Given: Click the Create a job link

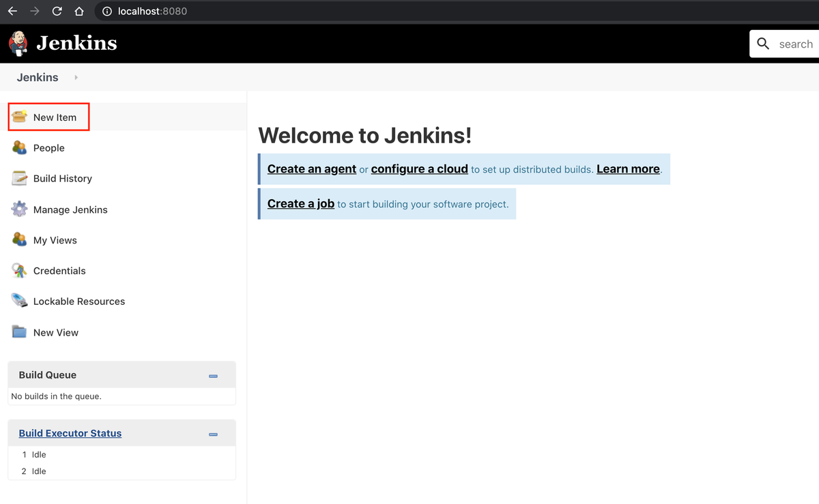Looking at the screenshot, I should (x=301, y=203).
